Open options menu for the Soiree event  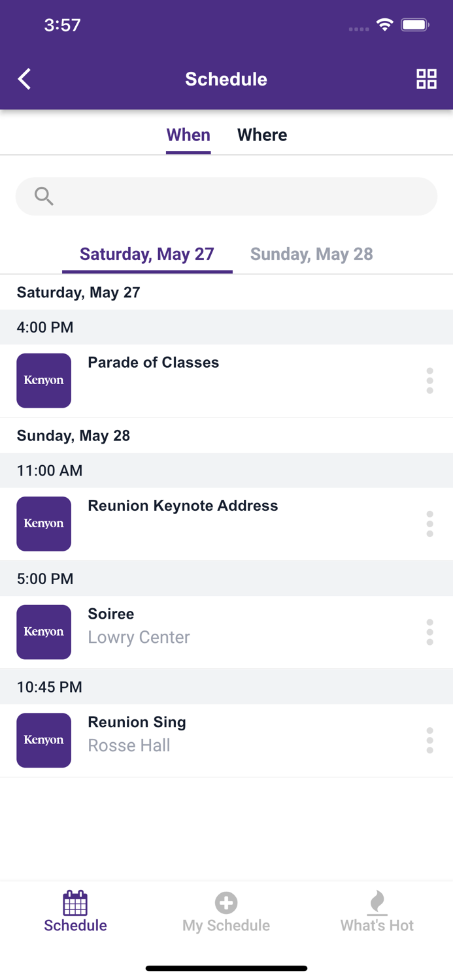click(429, 632)
